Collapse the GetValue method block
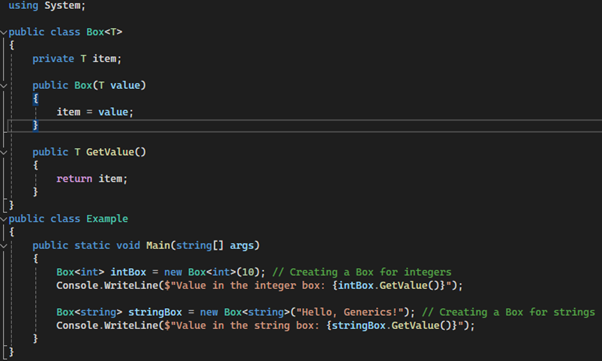Image resolution: width=602 pixels, height=361 pixels. [x=3, y=152]
